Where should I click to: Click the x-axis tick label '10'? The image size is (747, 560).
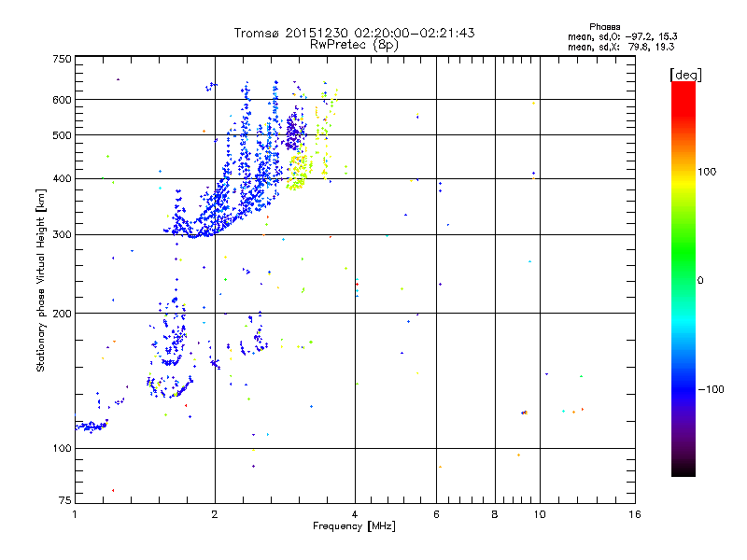click(x=540, y=514)
